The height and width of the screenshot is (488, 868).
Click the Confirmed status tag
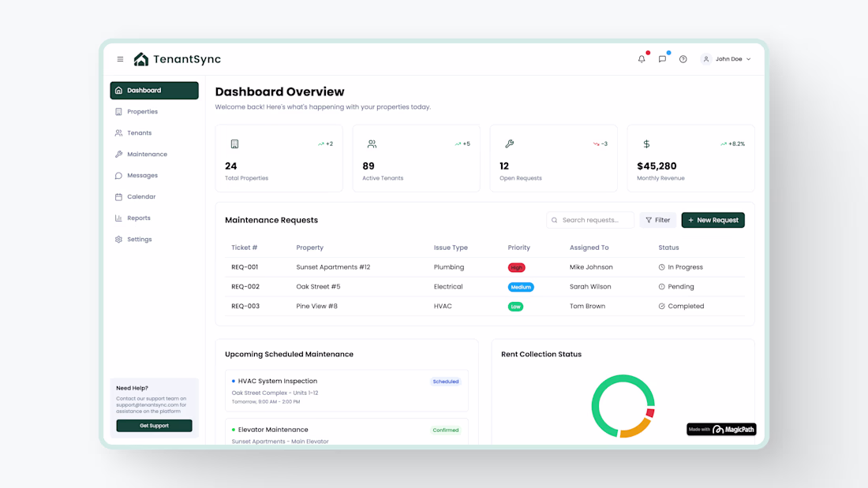click(x=446, y=430)
